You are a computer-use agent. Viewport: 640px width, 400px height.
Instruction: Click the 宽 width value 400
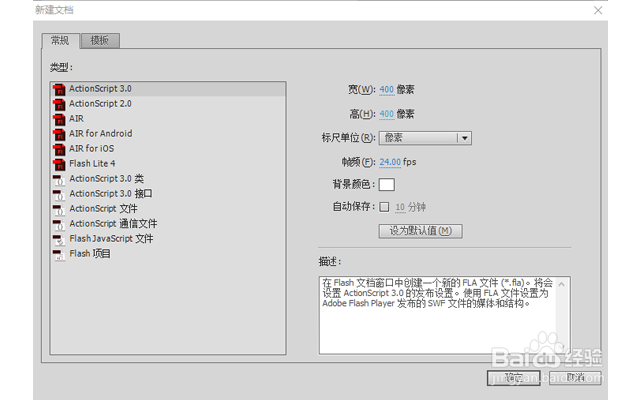tap(387, 89)
